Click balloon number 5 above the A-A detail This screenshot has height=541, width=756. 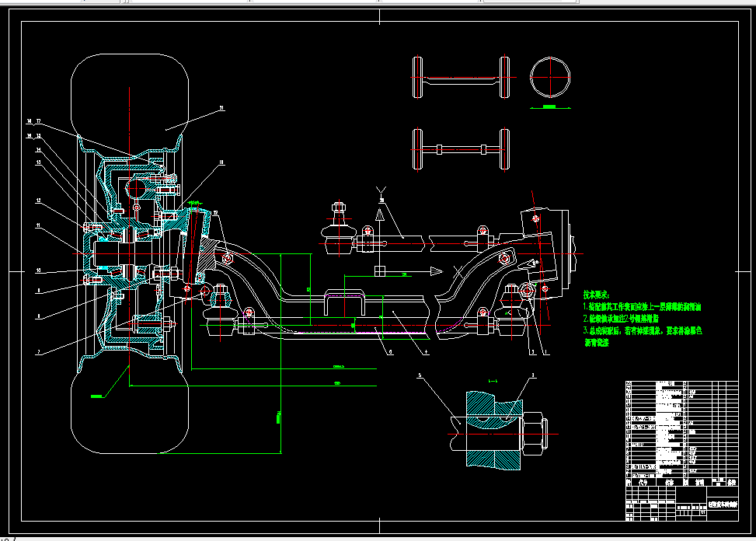coord(419,375)
